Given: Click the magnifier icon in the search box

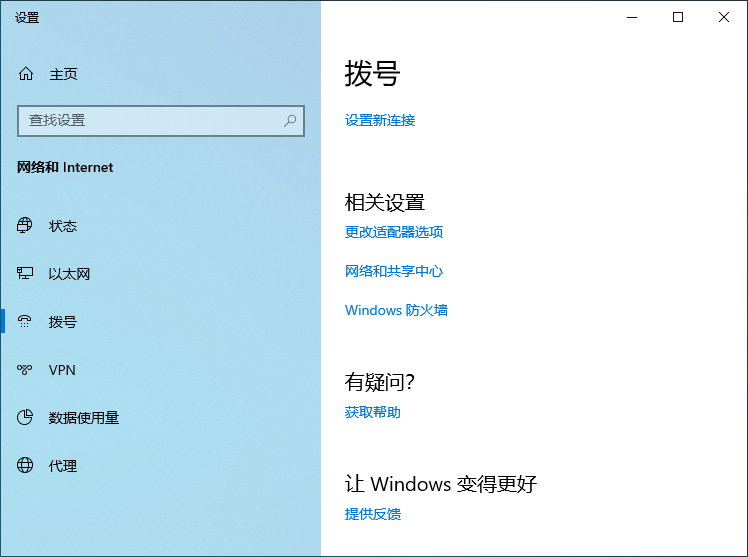Looking at the screenshot, I should (290, 120).
